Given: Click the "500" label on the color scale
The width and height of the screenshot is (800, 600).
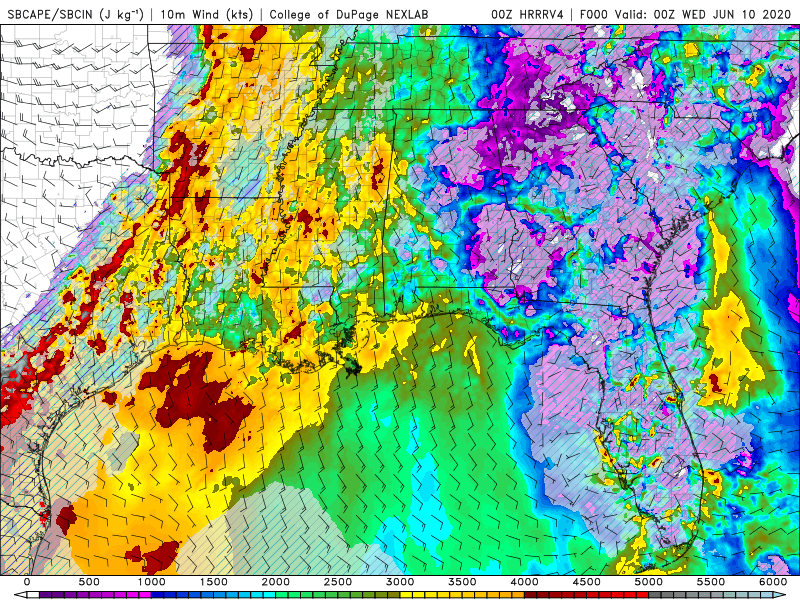Looking at the screenshot, I should [89, 582].
